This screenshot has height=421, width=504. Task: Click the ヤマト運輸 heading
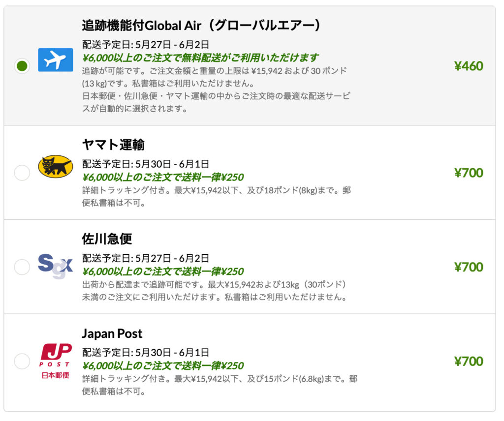(113, 145)
